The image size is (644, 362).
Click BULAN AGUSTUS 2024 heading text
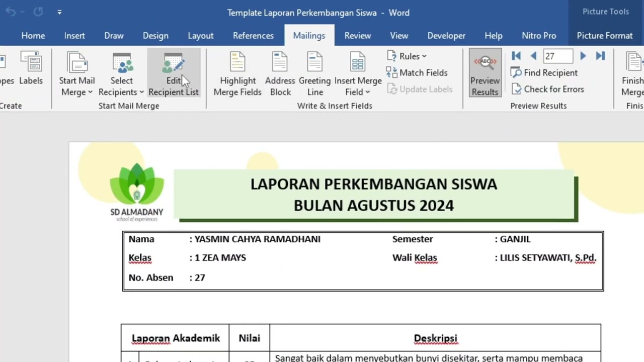(x=374, y=205)
